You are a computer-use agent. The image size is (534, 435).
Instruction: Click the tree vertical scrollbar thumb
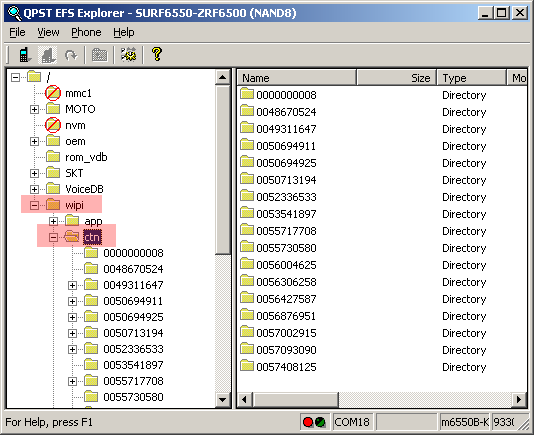[x=223, y=170]
